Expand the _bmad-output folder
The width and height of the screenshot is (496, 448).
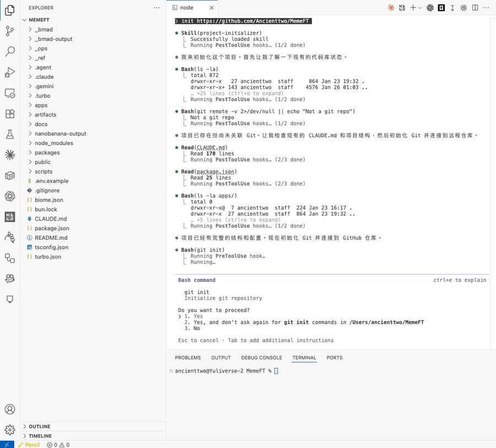[x=93, y=39]
